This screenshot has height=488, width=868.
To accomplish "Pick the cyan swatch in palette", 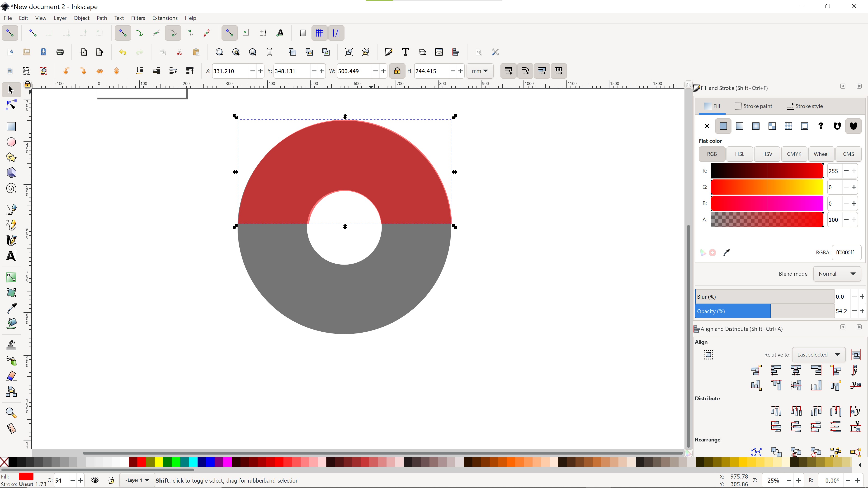I will pos(193,462).
